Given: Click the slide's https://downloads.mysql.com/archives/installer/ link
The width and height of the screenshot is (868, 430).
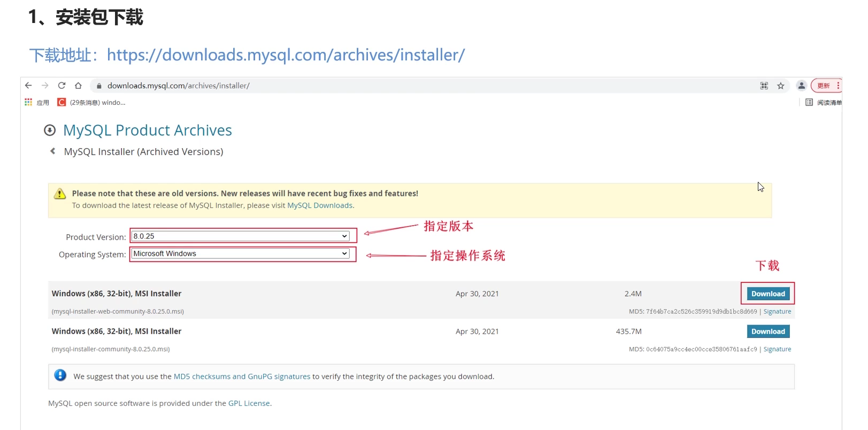Looking at the screenshot, I should (286, 55).
